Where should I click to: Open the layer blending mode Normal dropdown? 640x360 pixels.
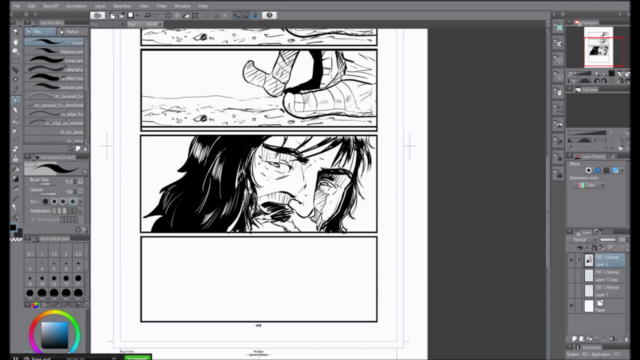click(583, 240)
